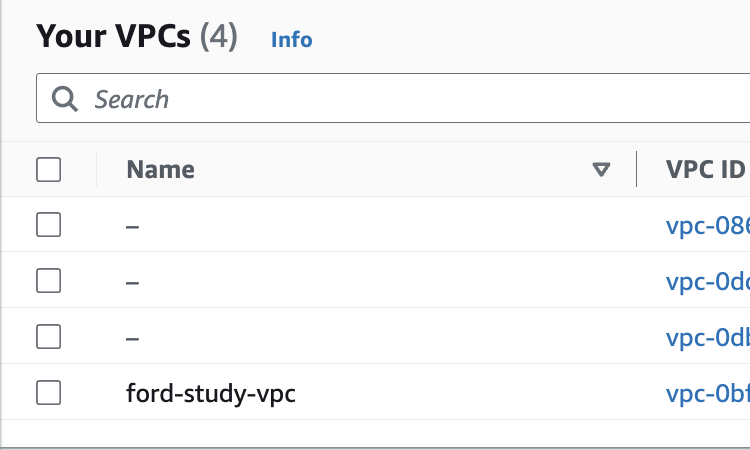Select the checkbox for the vpc-086 row
The image size is (750, 450).
point(48,225)
